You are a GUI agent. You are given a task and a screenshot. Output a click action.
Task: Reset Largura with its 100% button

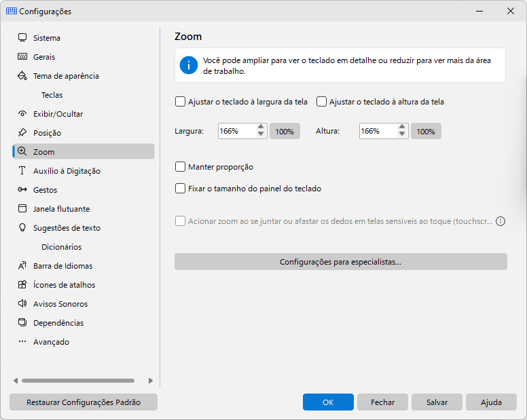(x=285, y=131)
